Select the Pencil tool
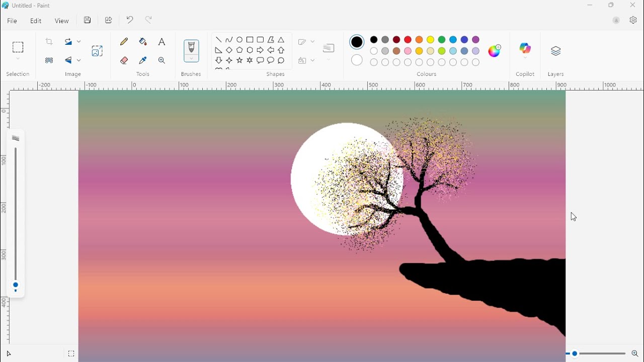The height and width of the screenshot is (362, 644). pyautogui.click(x=124, y=42)
